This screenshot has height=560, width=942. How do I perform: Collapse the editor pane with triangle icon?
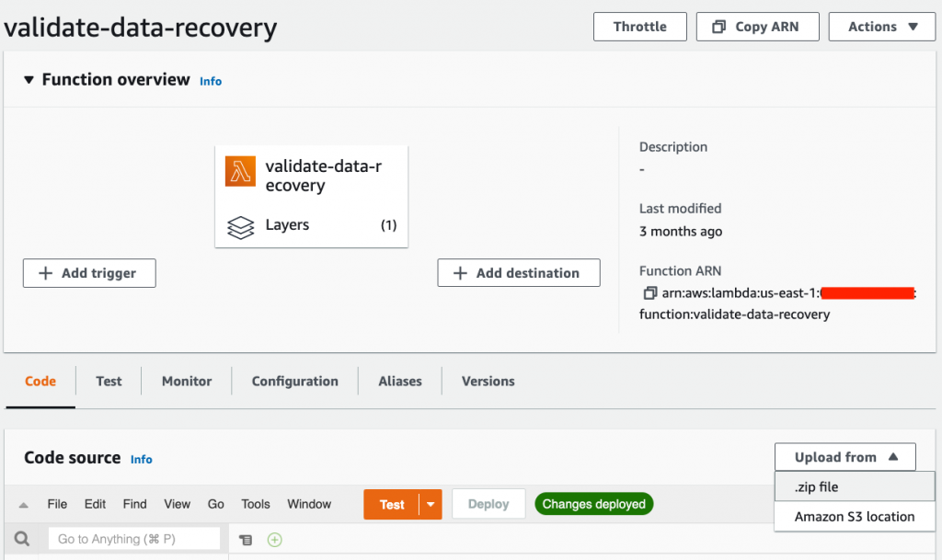click(22, 504)
